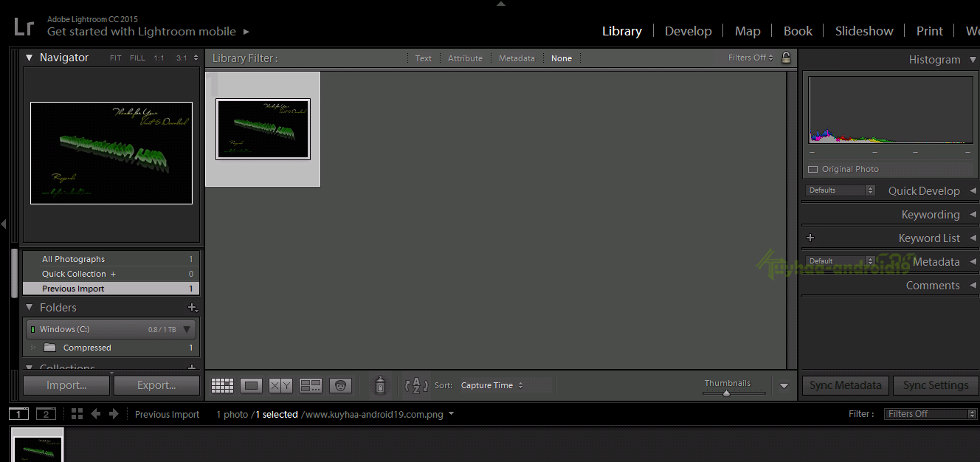Switch to the Print module

[930, 31]
